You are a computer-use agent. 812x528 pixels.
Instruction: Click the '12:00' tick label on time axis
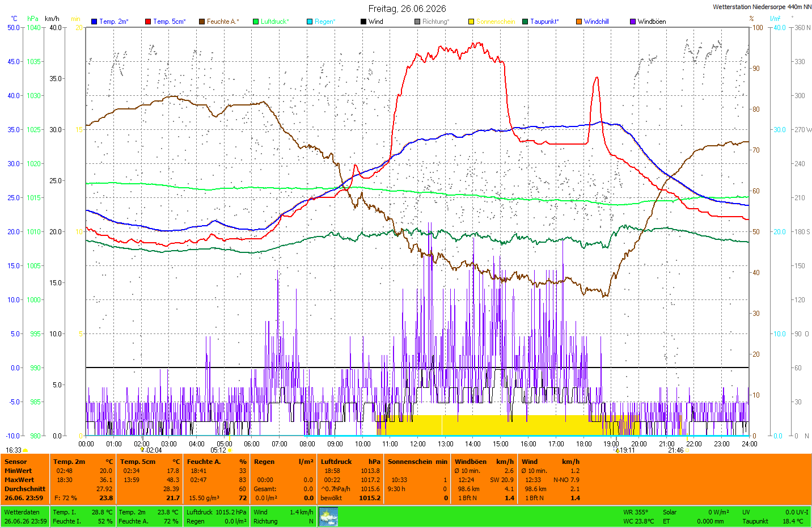(418, 444)
